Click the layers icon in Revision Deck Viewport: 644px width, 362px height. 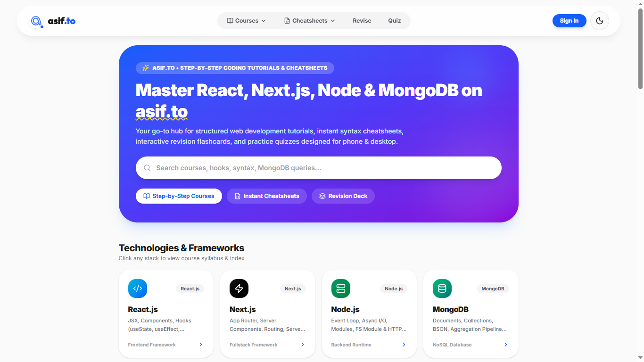click(x=322, y=196)
